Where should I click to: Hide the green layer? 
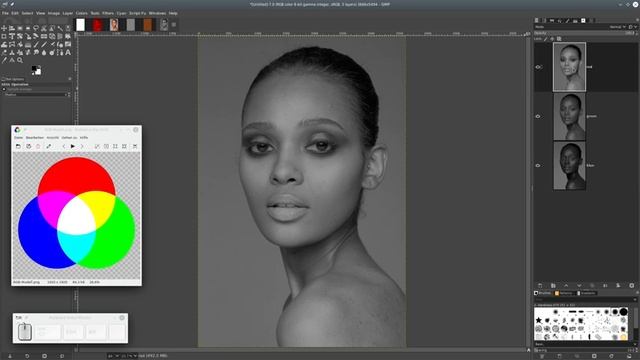pos(538,116)
